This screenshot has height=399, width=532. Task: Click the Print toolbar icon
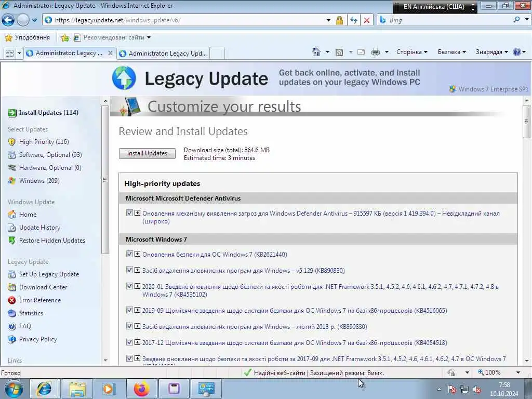[x=376, y=52]
